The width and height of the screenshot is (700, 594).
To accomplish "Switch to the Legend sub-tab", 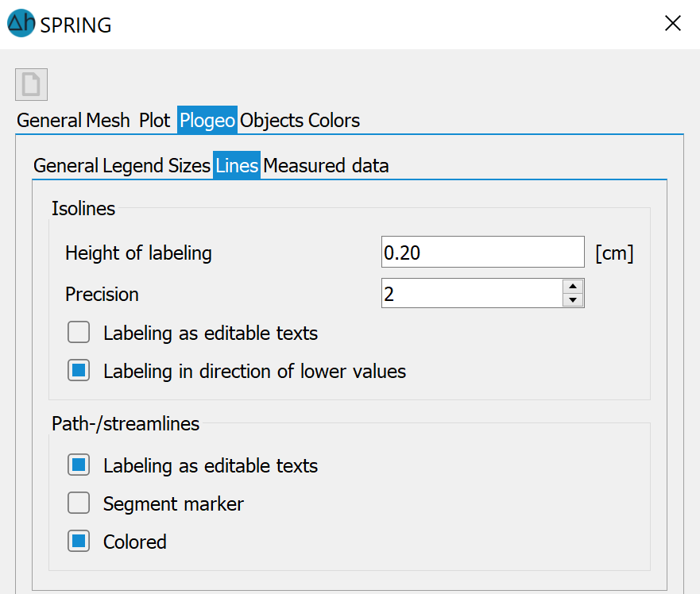I will point(133,165).
